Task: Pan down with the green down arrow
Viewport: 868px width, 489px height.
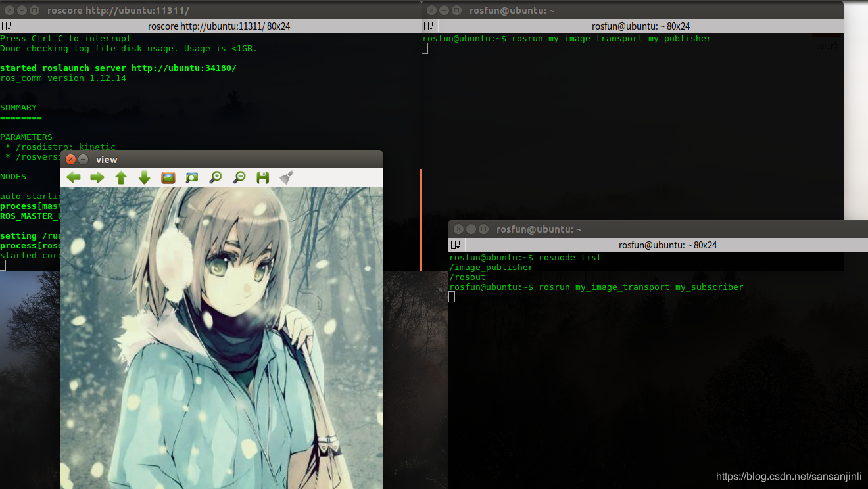Action: click(x=145, y=177)
